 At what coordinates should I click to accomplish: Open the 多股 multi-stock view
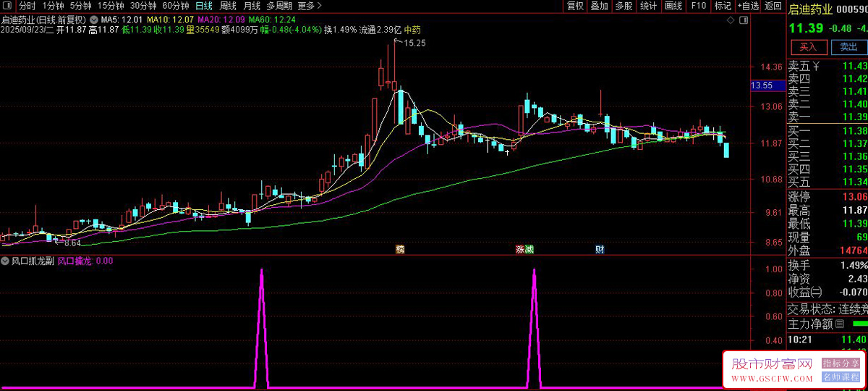[x=624, y=6]
